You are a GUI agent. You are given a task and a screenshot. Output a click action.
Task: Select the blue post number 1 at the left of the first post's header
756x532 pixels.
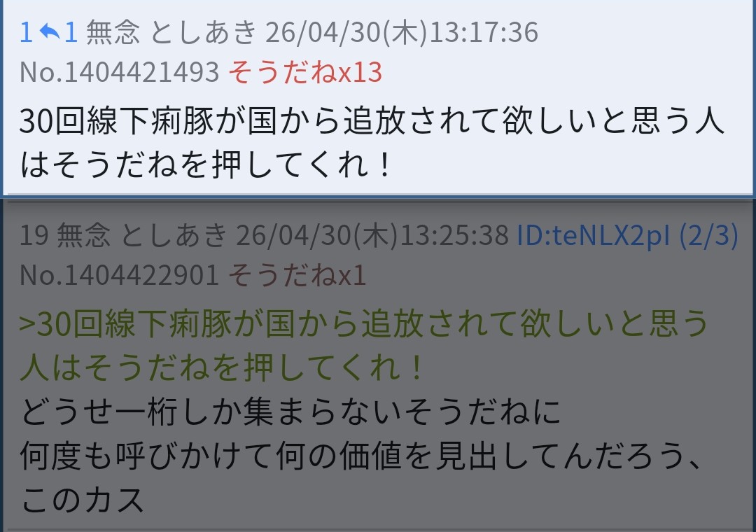click(27, 32)
